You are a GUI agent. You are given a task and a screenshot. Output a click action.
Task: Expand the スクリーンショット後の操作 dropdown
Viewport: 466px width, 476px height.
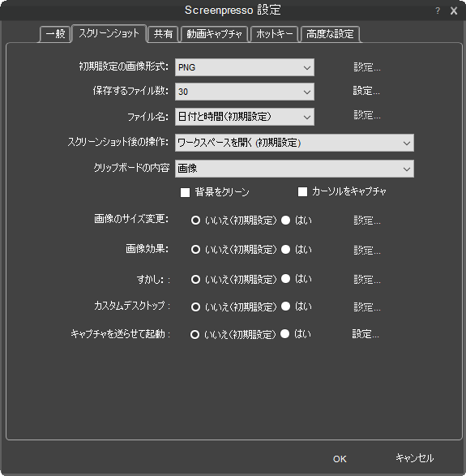294,143
